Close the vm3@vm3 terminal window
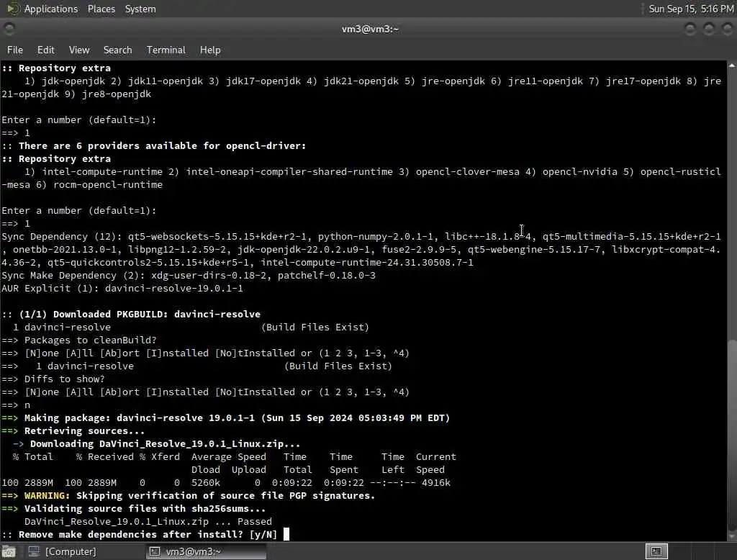 (x=727, y=30)
